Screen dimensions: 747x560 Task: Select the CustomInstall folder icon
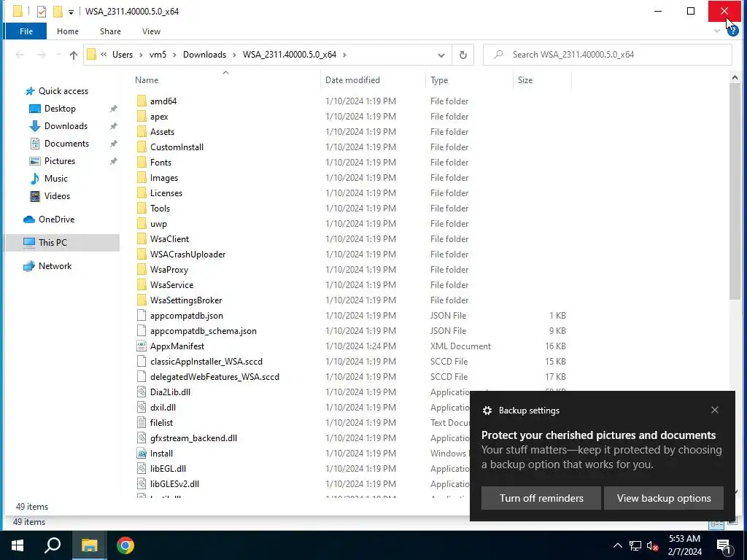(x=142, y=147)
